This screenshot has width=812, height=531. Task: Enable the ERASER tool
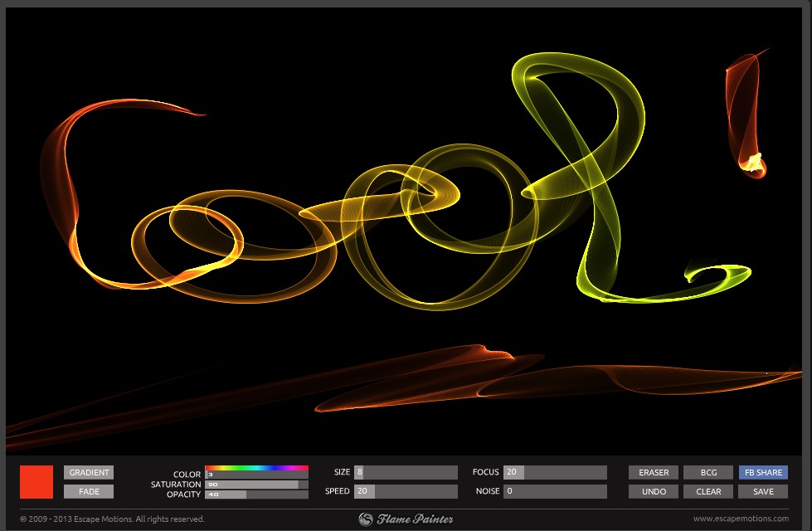(x=654, y=473)
